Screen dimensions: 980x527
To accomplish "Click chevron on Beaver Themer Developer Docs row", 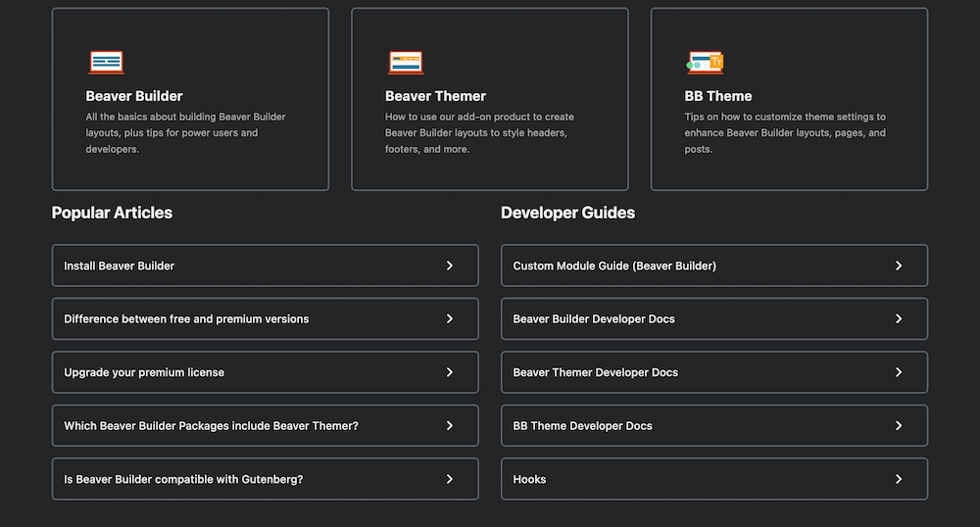I will pos(899,372).
